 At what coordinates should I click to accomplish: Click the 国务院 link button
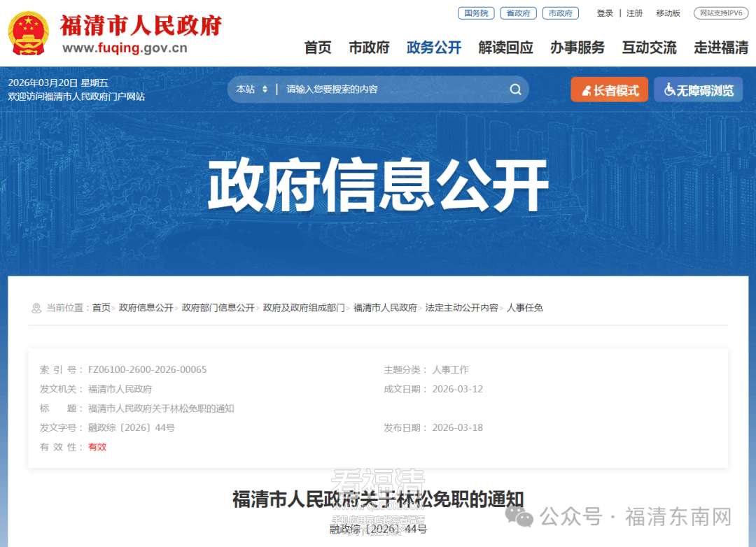pyautogui.click(x=476, y=13)
